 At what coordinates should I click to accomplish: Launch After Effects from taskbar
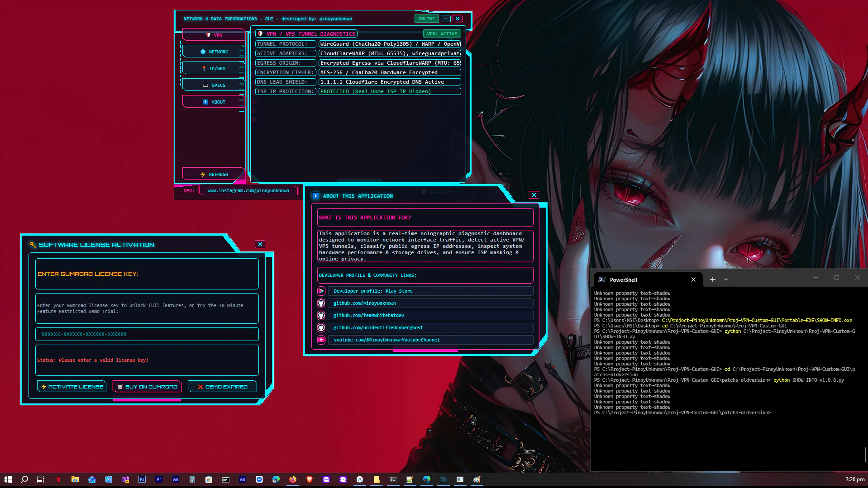click(176, 479)
